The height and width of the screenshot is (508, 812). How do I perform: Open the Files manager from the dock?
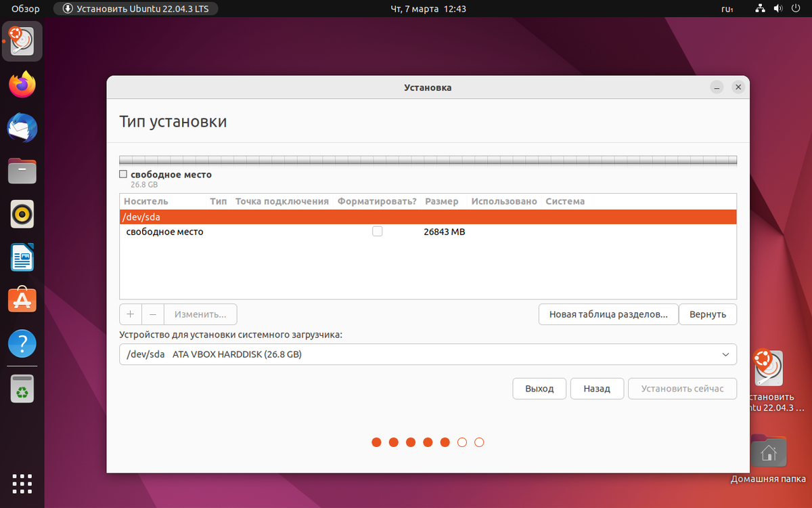(22, 171)
